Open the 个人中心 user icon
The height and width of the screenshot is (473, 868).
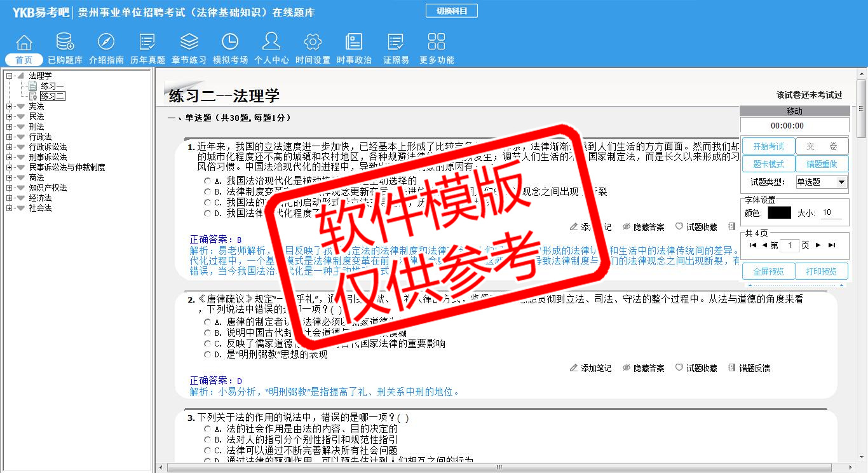point(271,43)
